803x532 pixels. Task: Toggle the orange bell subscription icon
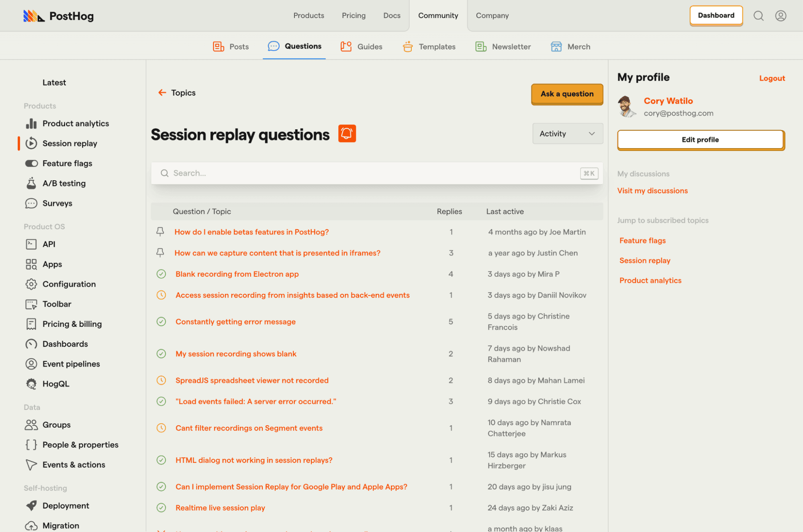[x=347, y=134]
